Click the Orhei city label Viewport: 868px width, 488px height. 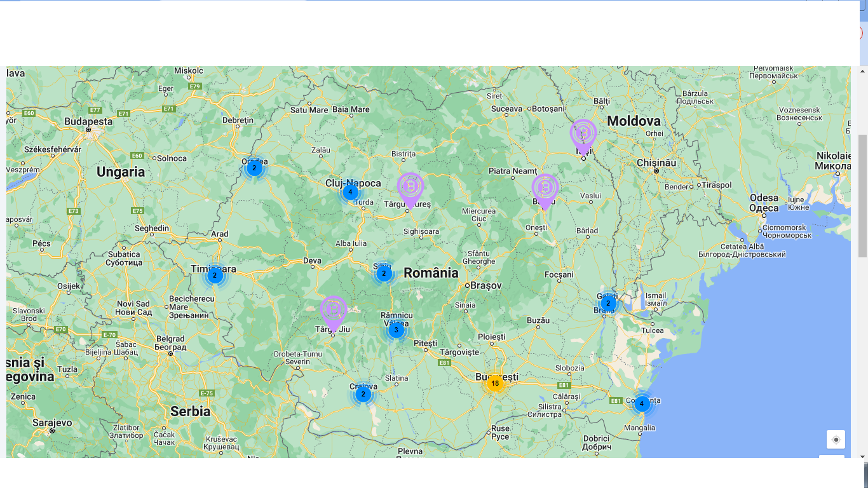(654, 133)
